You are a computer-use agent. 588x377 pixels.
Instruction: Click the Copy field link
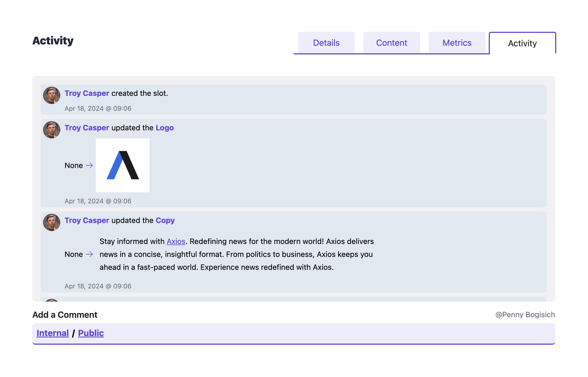pyautogui.click(x=165, y=220)
